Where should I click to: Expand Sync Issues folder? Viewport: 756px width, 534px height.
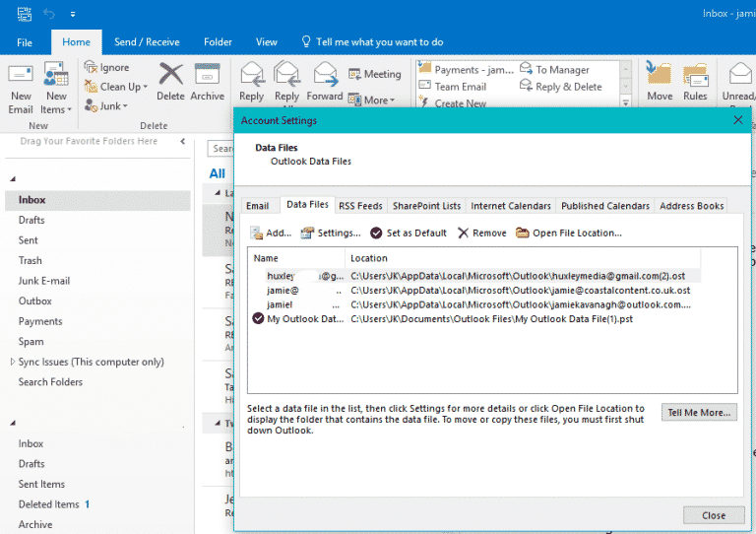tap(13, 362)
